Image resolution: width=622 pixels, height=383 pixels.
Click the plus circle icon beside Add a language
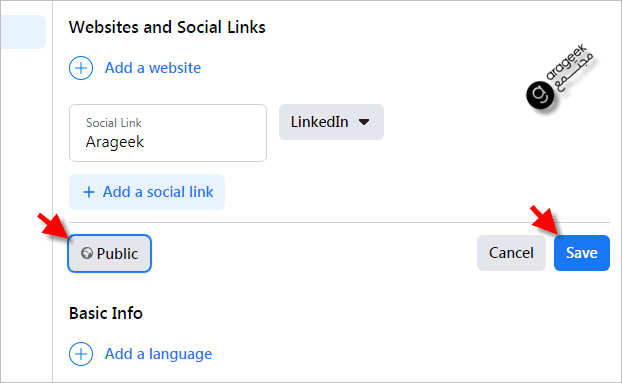click(81, 354)
